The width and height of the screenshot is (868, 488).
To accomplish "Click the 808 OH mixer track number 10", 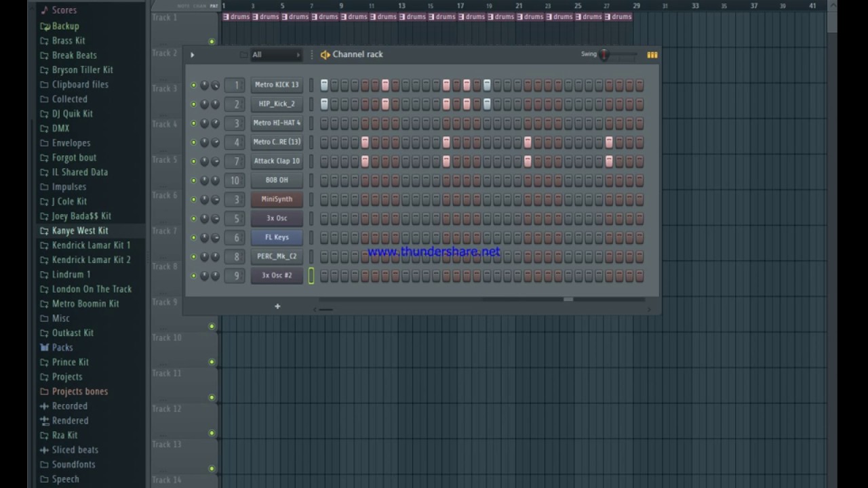I will coord(236,180).
